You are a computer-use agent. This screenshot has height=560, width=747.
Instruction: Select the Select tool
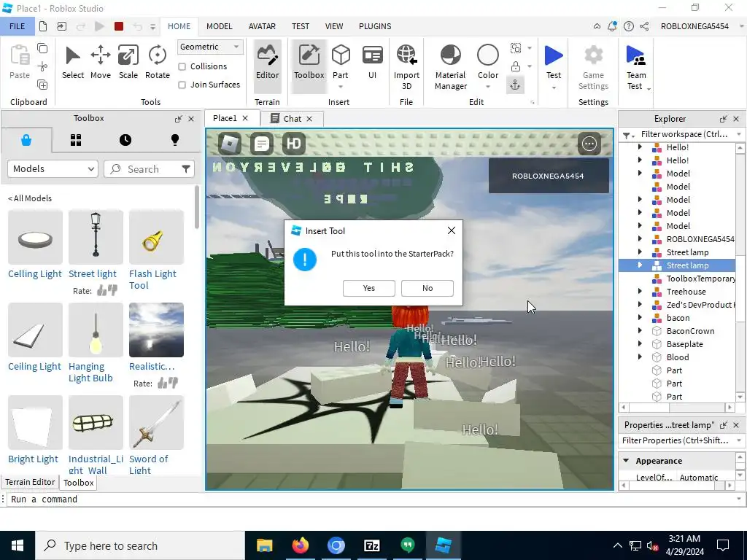(72, 63)
